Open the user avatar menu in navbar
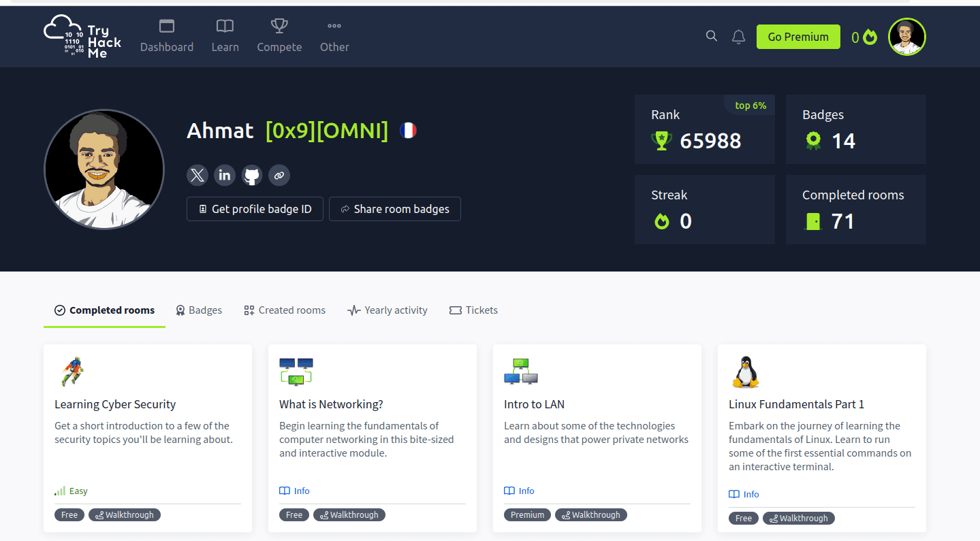 [906, 37]
